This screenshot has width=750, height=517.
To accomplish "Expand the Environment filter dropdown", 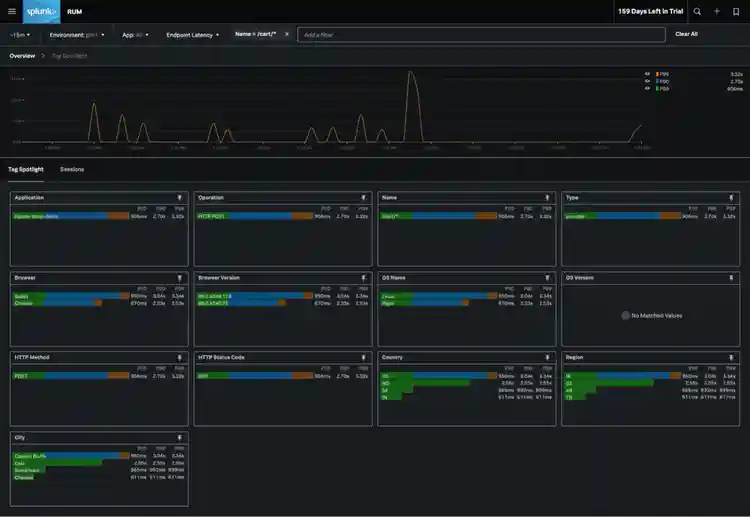I will (80, 34).
